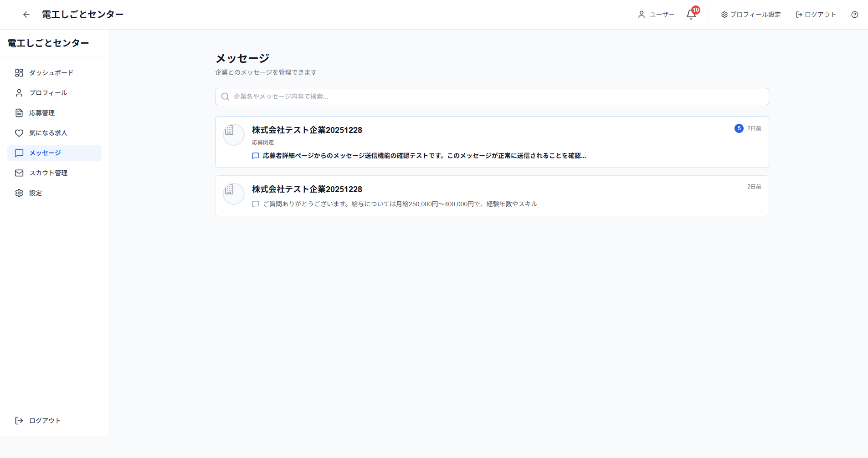Click the back arrow in the header
This screenshot has height=458, width=868.
tap(26, 14)
